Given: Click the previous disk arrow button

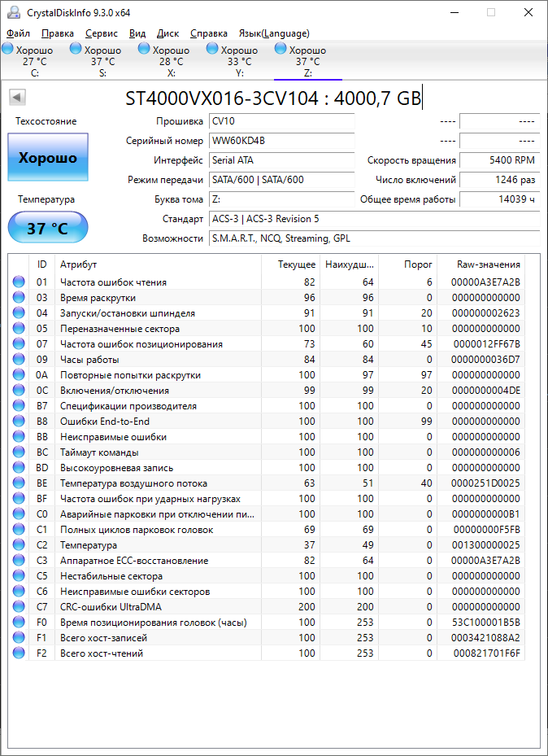Looking at the screenshot, I should click(x=17, y=98).
